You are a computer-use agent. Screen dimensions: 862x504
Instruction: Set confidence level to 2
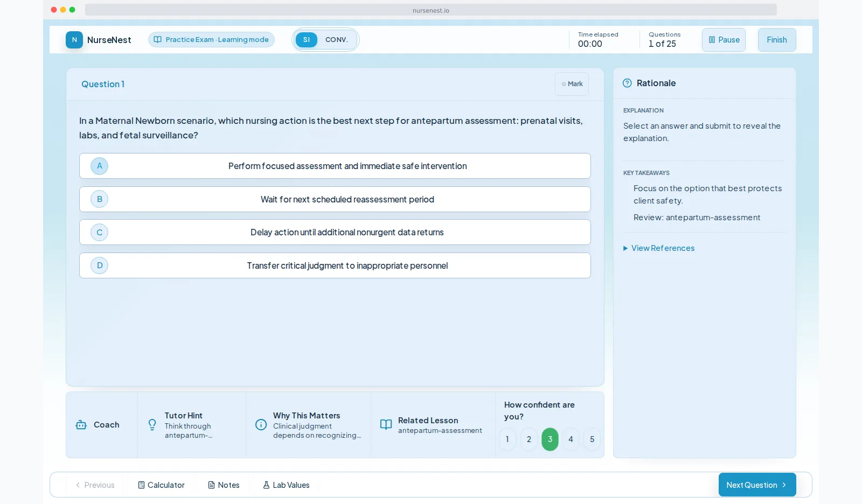529,439
